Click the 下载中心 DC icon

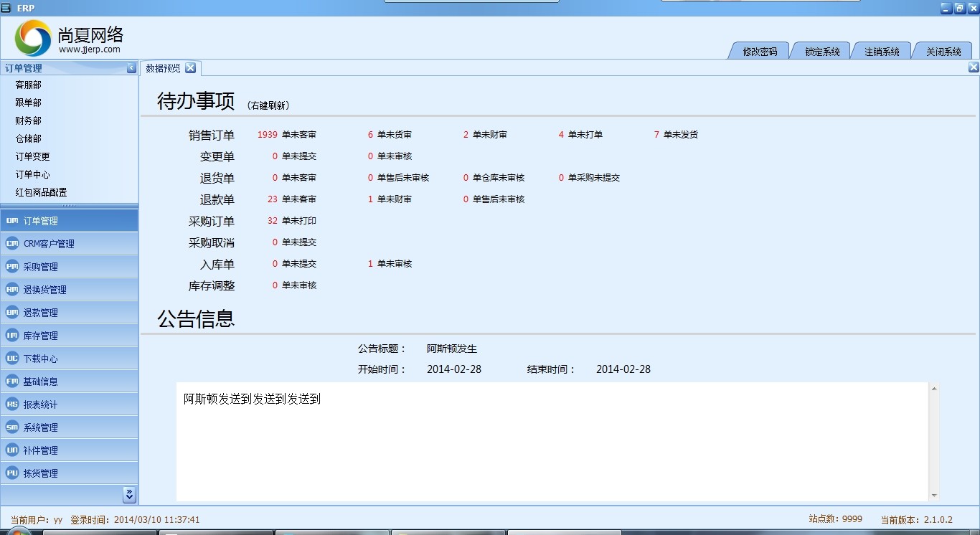(x=11, y=359)
